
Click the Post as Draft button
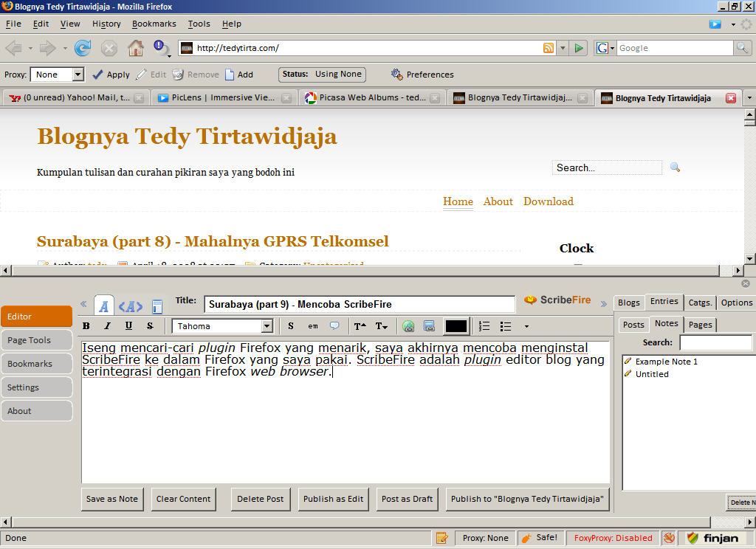coord(407,500)
